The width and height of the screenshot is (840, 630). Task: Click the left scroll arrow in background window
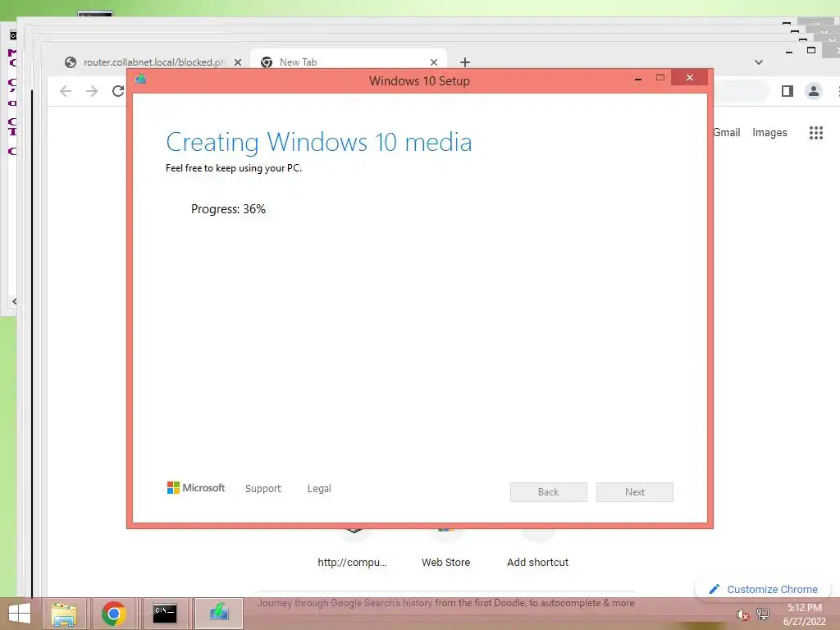coord(15,302)
